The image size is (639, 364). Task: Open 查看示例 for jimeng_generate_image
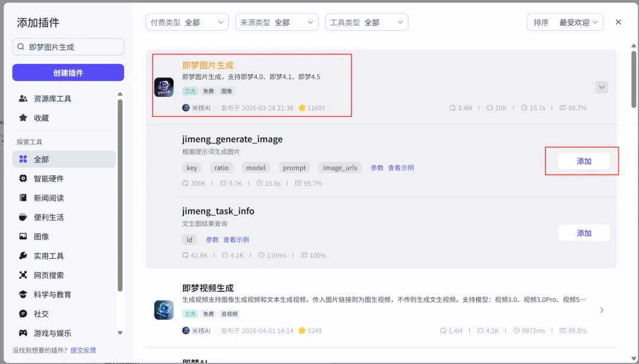click(x=401, y=168)
